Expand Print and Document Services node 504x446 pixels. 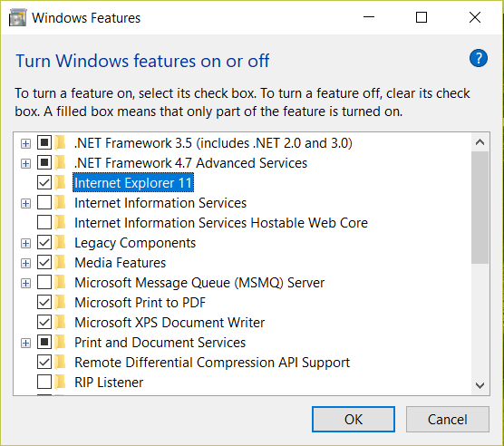click(25, 343)
